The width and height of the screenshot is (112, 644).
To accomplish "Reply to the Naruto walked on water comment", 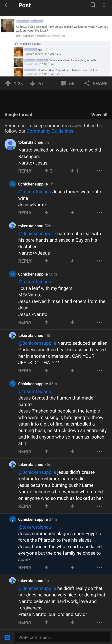I will click(25, 171).
